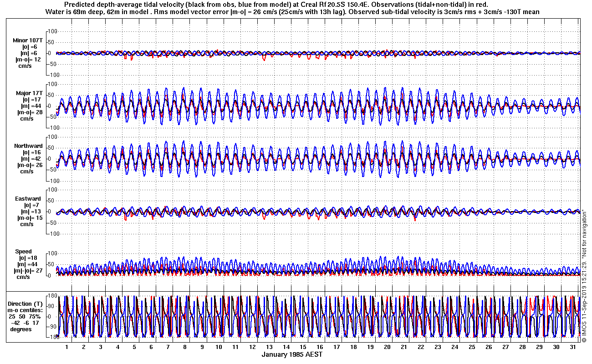
Task: Click the '|o| =7' value under Eastward
Action: coord(31,205)
